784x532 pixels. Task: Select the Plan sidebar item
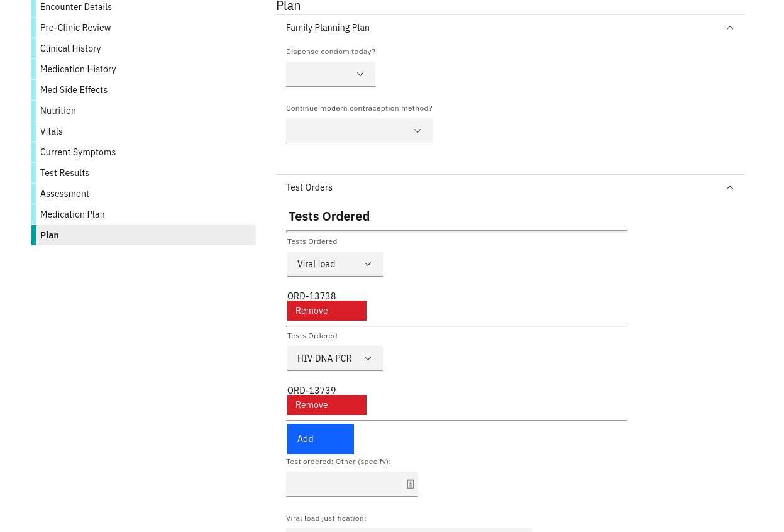pyautogui.click(x=143, y=235)
